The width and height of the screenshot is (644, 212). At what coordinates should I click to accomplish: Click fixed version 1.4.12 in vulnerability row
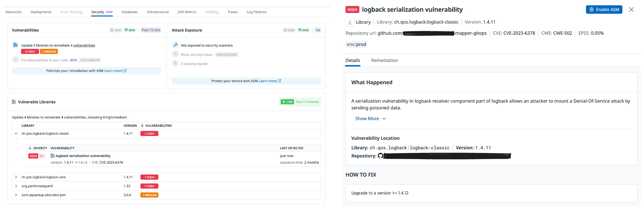tap(83, 162)
